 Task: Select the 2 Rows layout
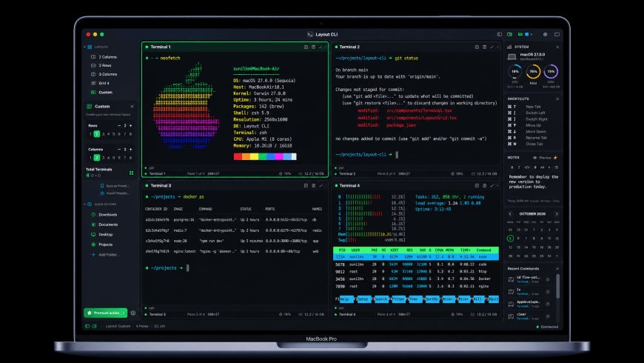click(x=102, y=65)
